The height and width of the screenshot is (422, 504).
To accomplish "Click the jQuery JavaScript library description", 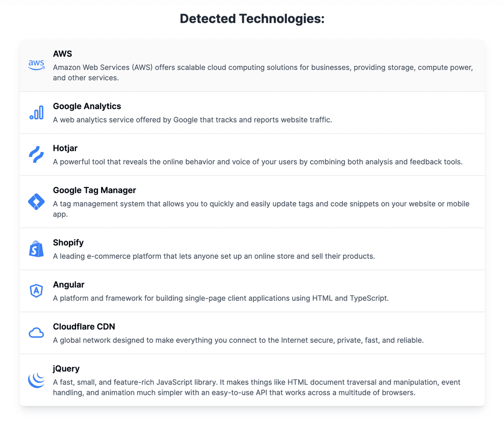I will 257,387.
